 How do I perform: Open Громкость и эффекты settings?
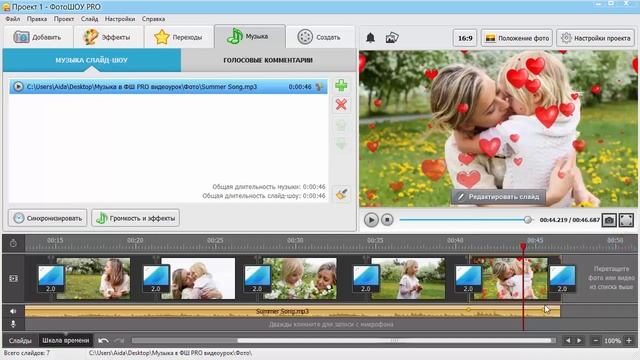(x=136, y=218)
